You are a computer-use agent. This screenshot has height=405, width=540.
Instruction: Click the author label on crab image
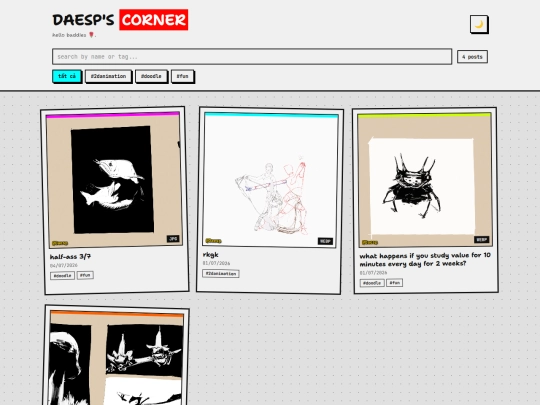point(370,242)
